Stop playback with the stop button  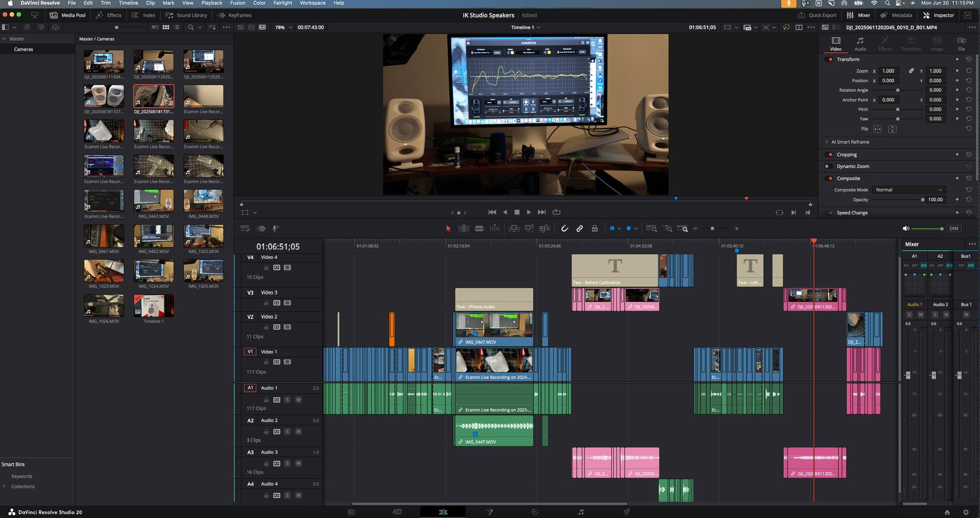(x=517, y=212)
